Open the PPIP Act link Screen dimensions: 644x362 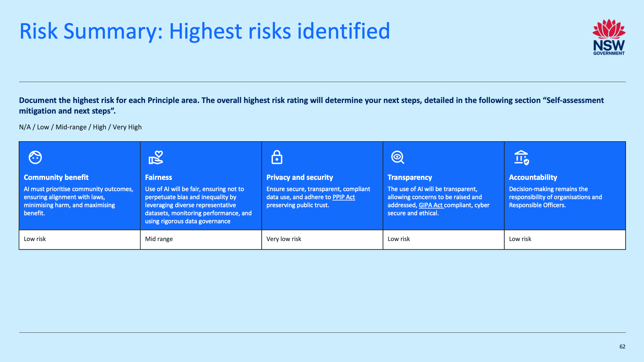344,197
